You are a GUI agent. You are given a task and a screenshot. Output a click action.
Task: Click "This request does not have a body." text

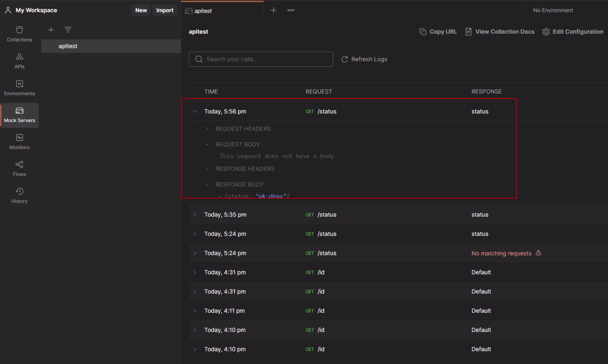(x=278, y=156)
